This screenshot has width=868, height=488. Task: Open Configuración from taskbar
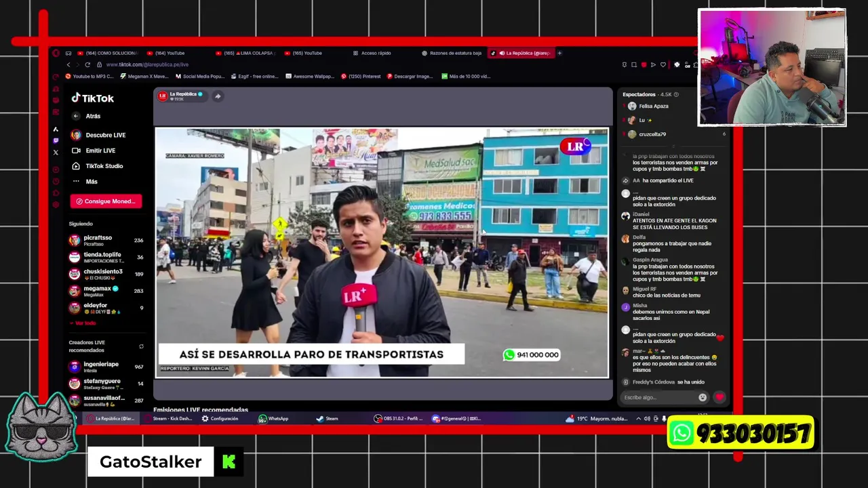pyautogui.click(x=220, y=419)
